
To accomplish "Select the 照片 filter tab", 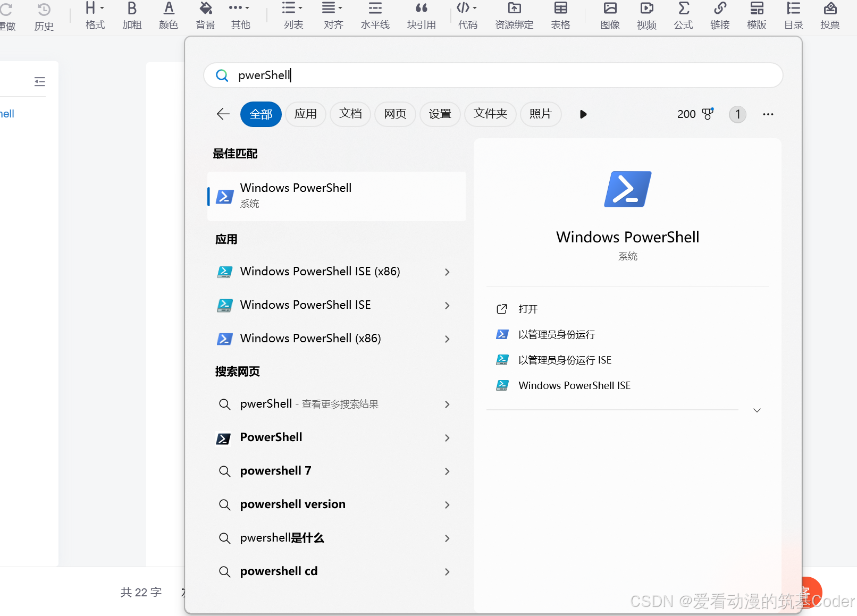I will point(541,114).
